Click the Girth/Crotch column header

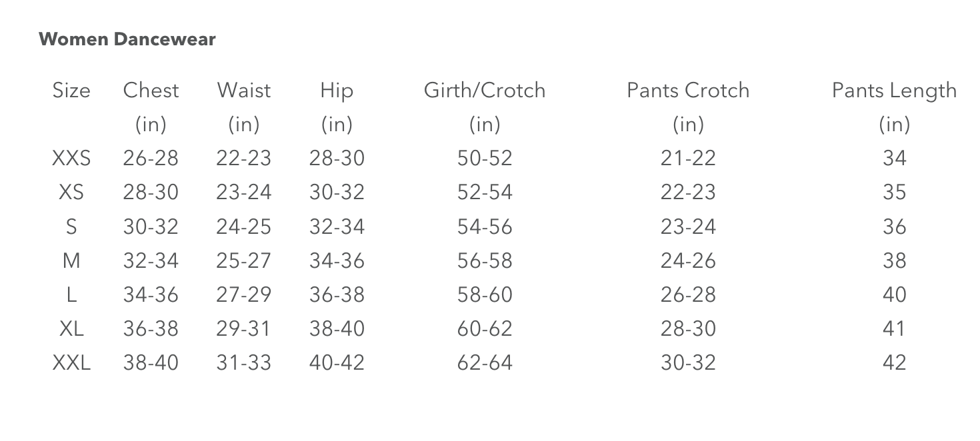click(485, 91)
